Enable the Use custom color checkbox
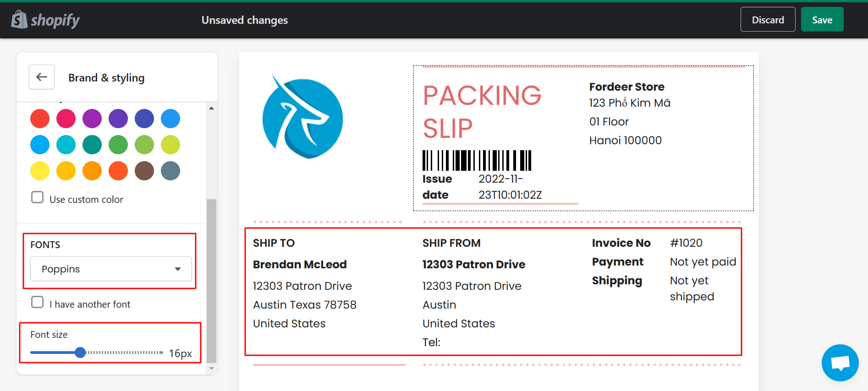Viewport: 868px width, 391px height. point(38,197)
